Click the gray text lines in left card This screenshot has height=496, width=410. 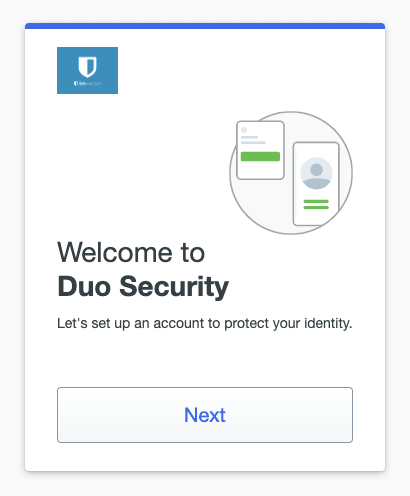(253, 140)
